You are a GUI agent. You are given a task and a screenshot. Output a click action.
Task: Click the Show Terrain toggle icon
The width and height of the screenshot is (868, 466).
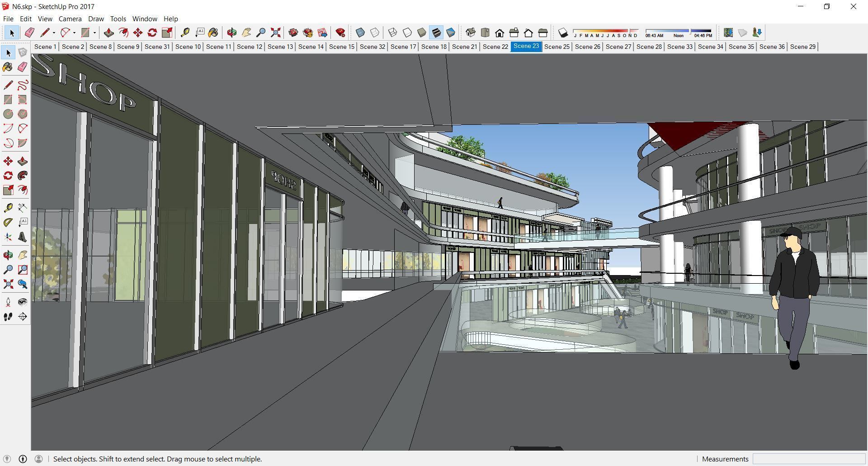(743, 33)
